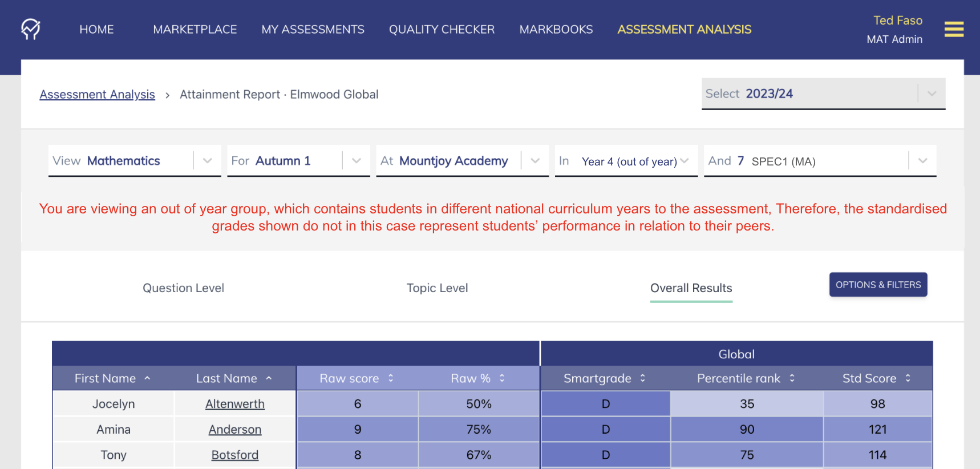The image size is (980, 469).
Task: Click Jocelyn's Smartgrade D cell
Action: (x=606, y=404)
